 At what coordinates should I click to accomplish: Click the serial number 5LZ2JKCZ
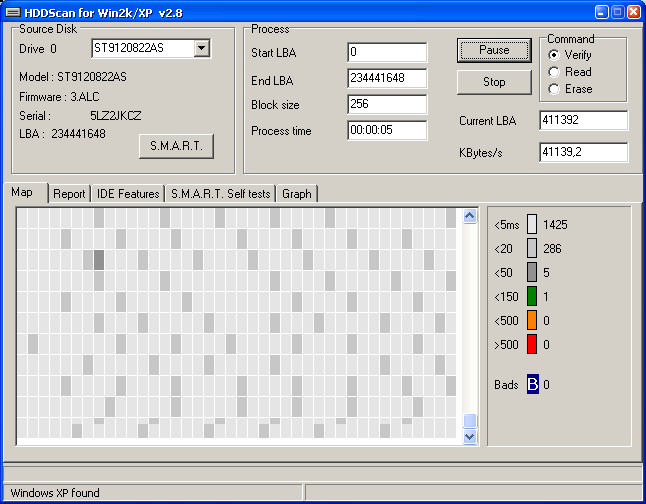116,116
